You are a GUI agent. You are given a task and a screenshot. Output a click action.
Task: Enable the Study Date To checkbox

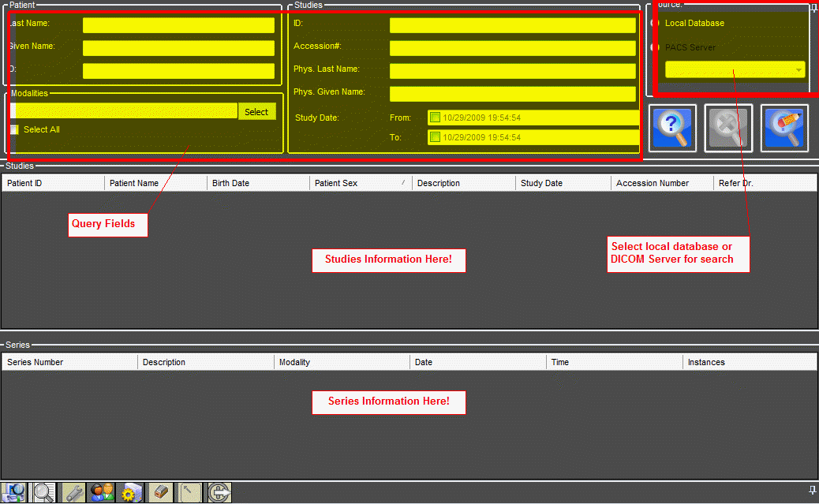pyautogui.click(x=435, y=138)
